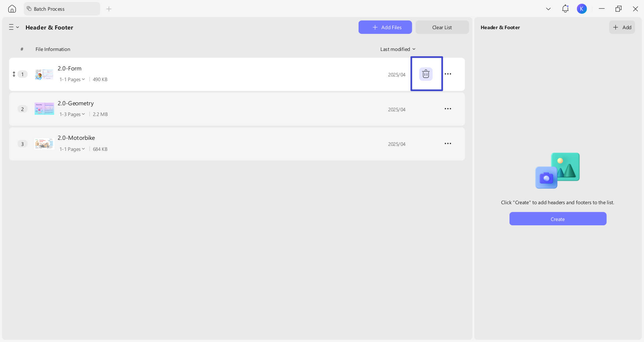The height and width of the screenshot is (342, 644).
Task: Click the 2025/04 date of 2.0-Geometry
Action: (397, 110)
